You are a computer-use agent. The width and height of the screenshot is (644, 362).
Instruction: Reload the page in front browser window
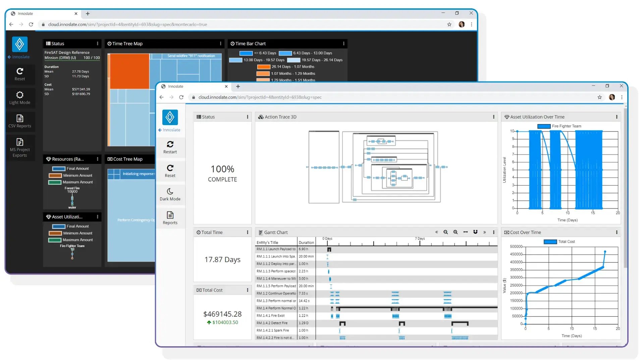point(181,97)
